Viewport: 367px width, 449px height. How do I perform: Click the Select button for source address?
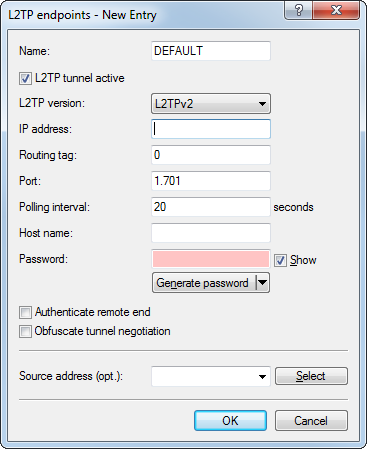tap(311, 376)
